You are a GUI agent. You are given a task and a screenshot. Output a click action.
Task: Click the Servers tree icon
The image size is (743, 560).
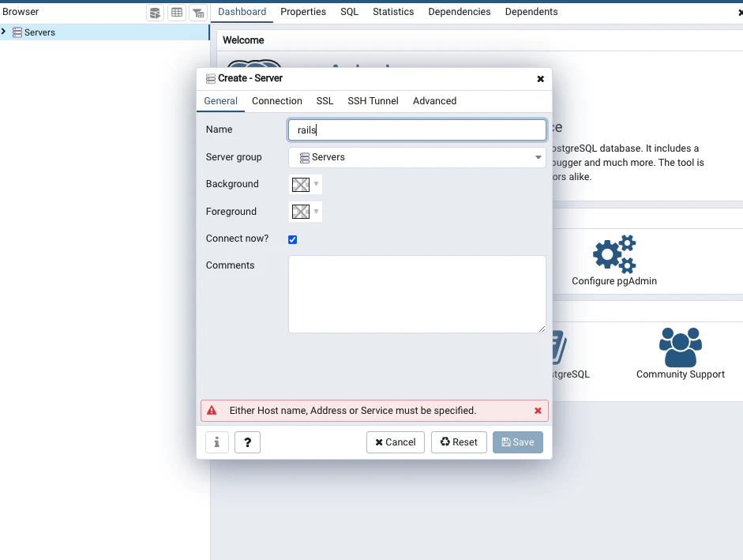[17, 32]
